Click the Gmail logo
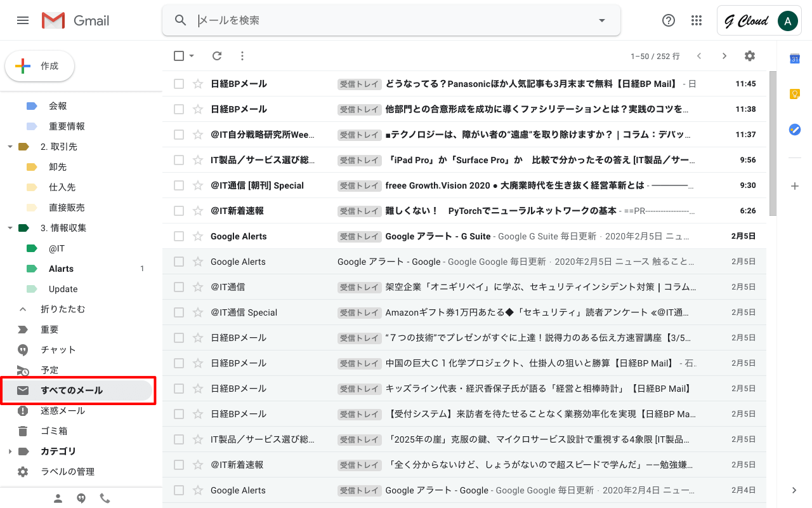The width and height of the screenshot is (812, 508). click(x=75, y=20)
